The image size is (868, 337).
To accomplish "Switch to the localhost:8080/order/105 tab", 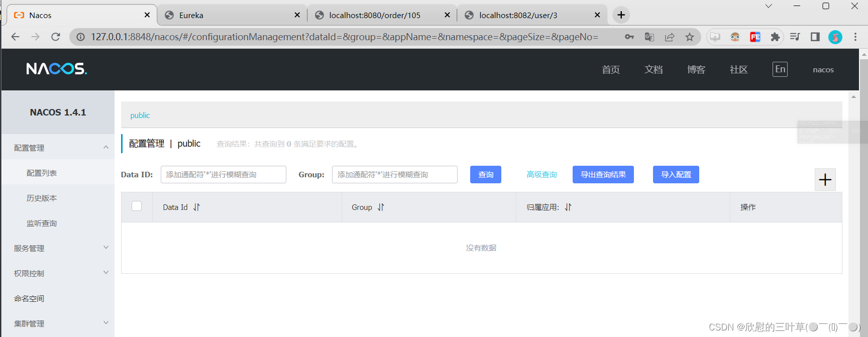I will coord(381,15).
